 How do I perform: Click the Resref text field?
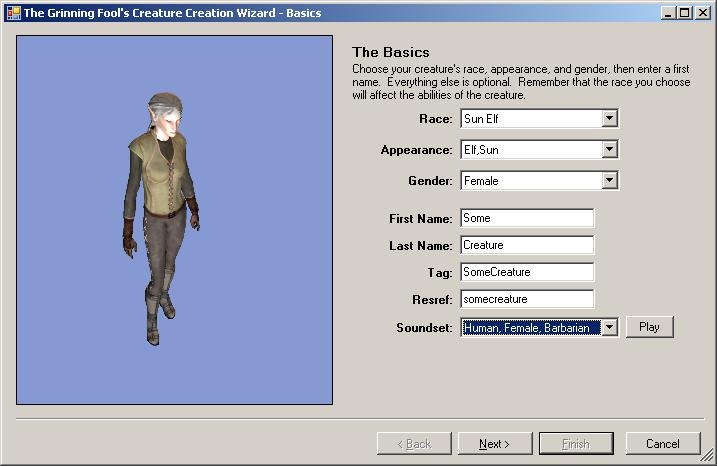coord(526,299)
